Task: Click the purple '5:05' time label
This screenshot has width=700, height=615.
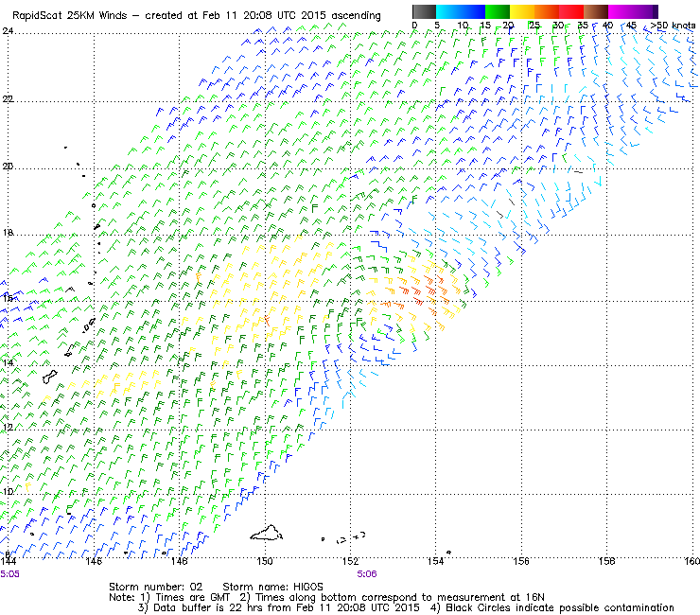Action: coord(9,574)
